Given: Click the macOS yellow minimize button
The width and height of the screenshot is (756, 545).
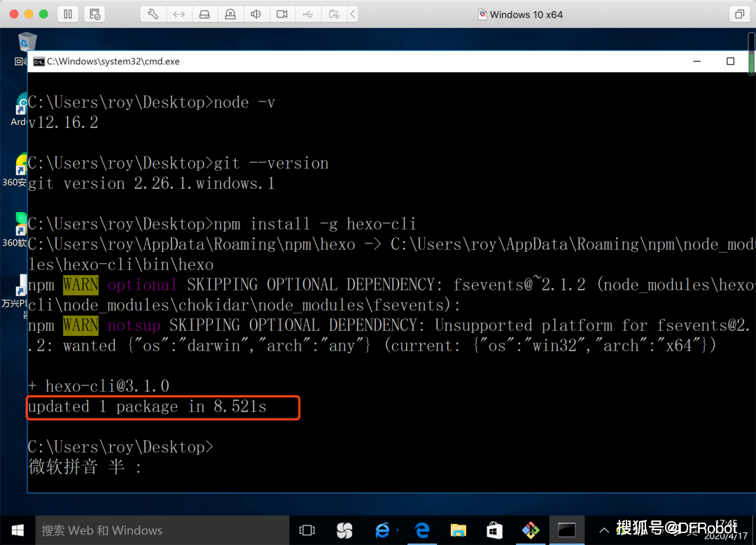Looking at the screenshot, I should tap(29, 14).
